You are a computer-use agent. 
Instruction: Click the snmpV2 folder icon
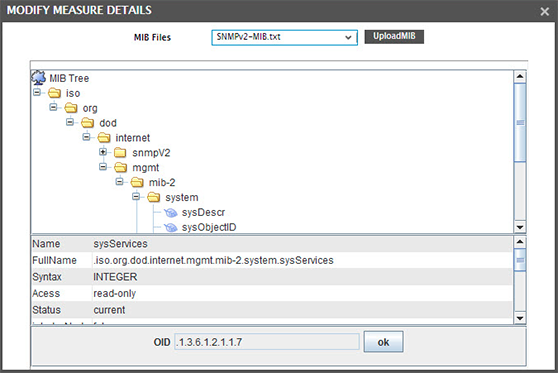[x=120, y=153]
